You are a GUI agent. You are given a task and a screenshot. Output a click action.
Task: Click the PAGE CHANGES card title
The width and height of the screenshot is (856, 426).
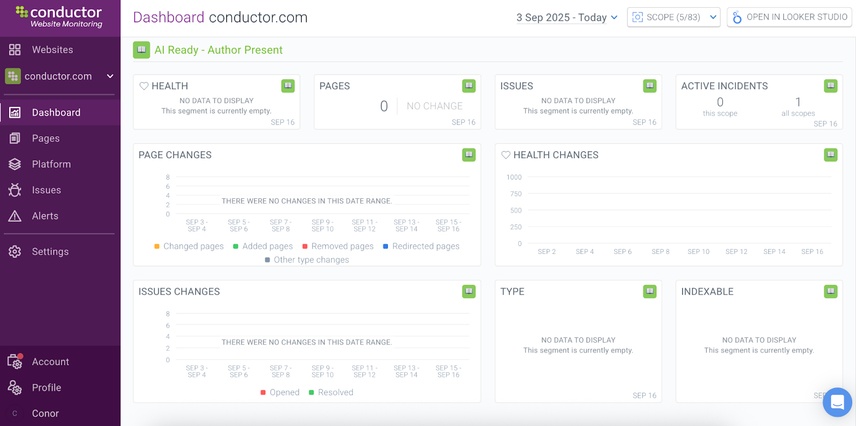pyautogui.click(x=175, y=155)
